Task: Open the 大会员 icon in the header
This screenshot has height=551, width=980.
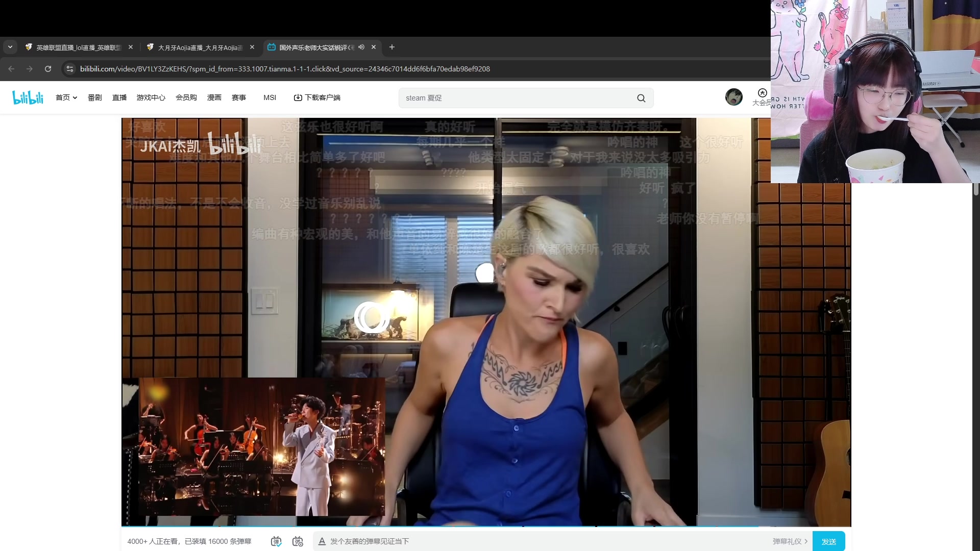Action: pos(762,97)
